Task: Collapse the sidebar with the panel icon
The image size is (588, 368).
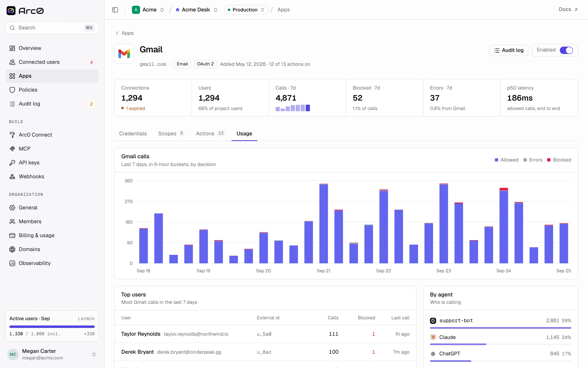Action: tap(115, 10)
